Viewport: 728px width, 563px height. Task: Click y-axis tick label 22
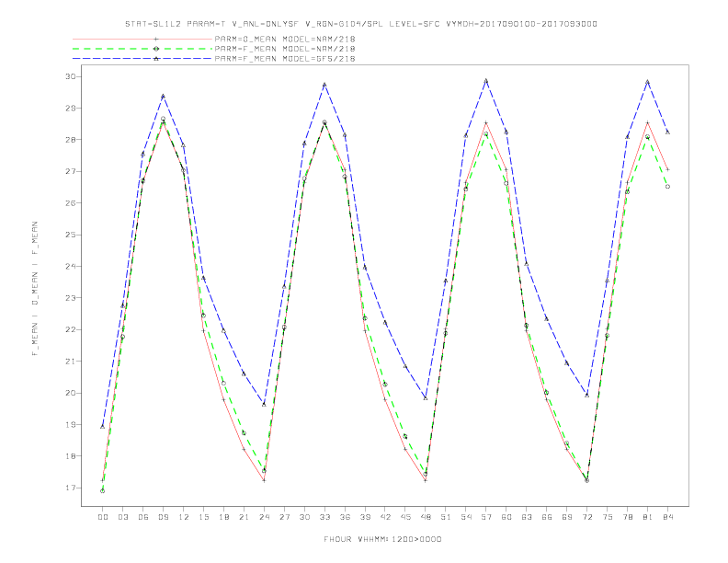click(71, 329)
